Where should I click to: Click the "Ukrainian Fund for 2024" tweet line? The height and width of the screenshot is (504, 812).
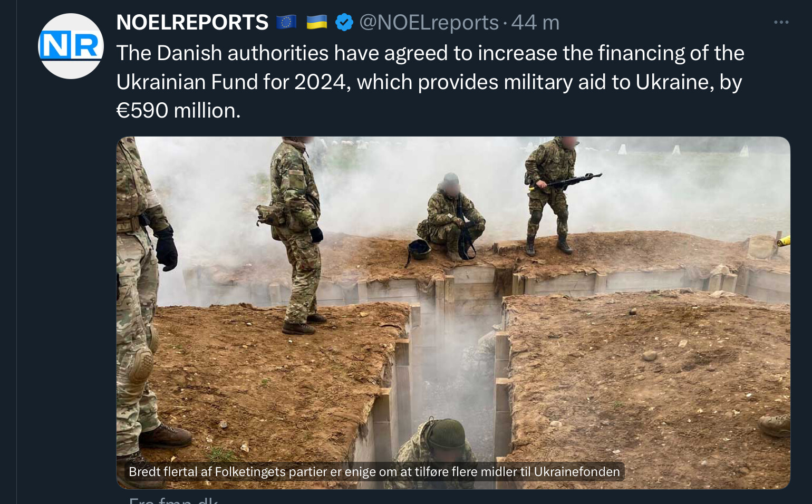click(429, 82)
